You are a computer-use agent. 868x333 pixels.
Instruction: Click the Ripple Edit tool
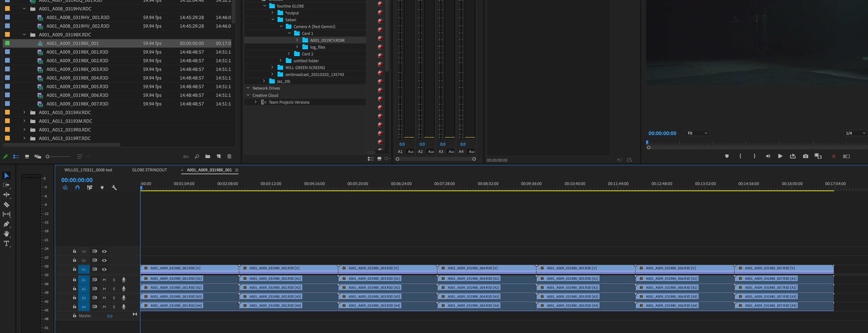pyautogui.click(x=6, y=195)
